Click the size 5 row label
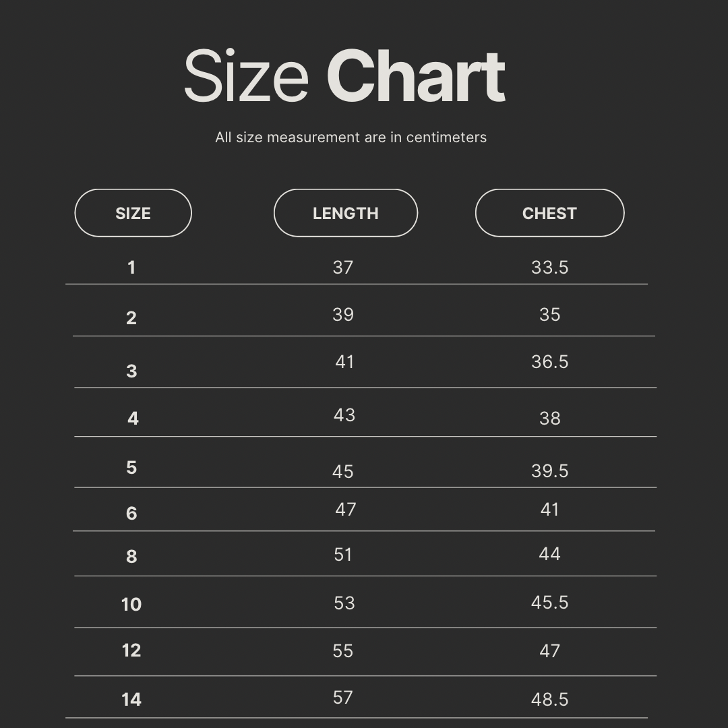This screenshot has height=728, width=728. pyautogui.click(x=131, y=468)
